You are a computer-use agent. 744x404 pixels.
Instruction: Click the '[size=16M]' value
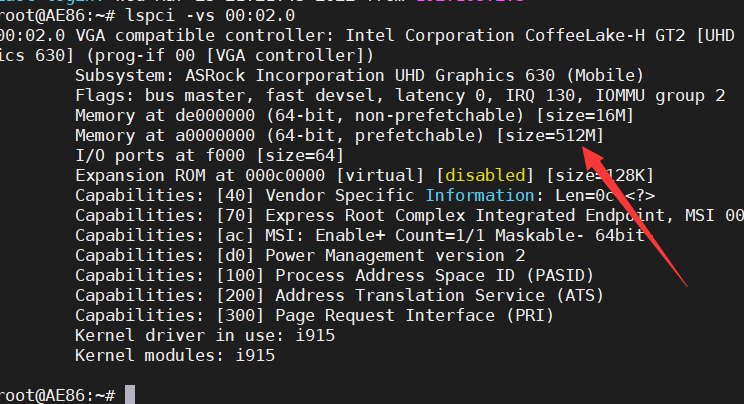coord(585,115)
